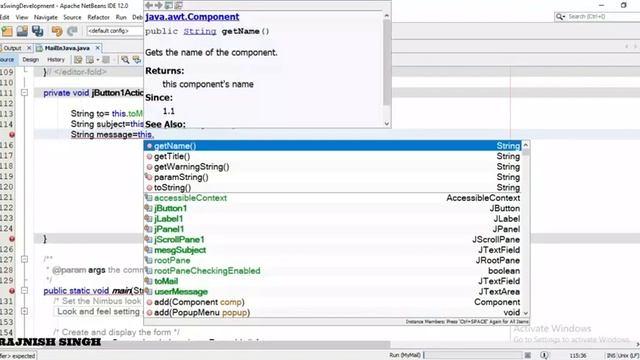Switch to the Output tab
This screenshot has width=640, height=360.
pyautogui.click(x=12, y=48)
